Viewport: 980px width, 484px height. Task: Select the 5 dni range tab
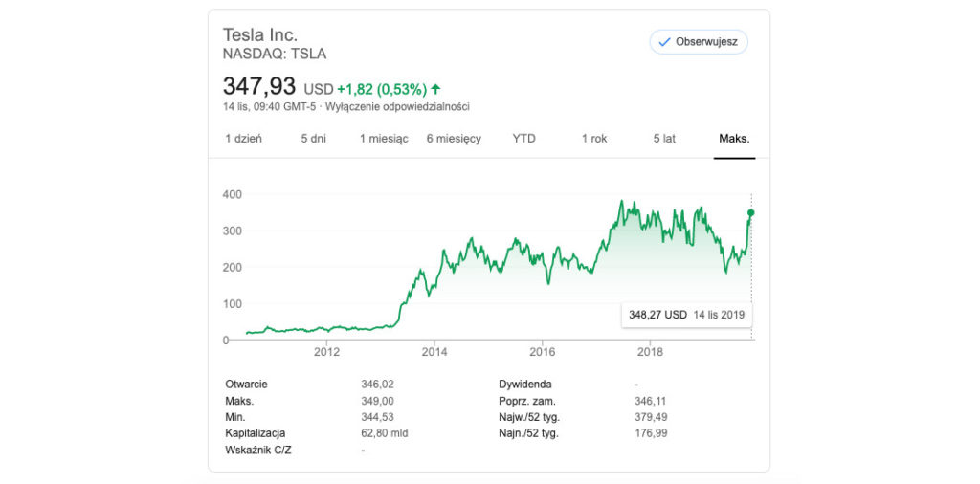point(314,139)
